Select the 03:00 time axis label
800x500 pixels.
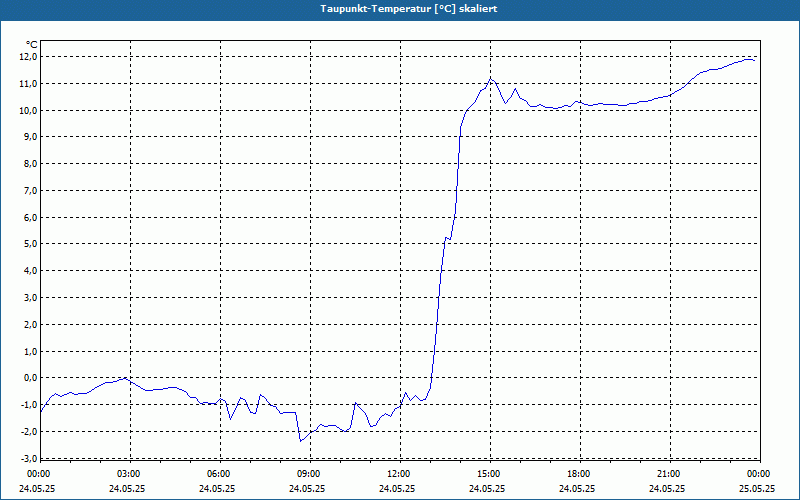click(128, 474)
